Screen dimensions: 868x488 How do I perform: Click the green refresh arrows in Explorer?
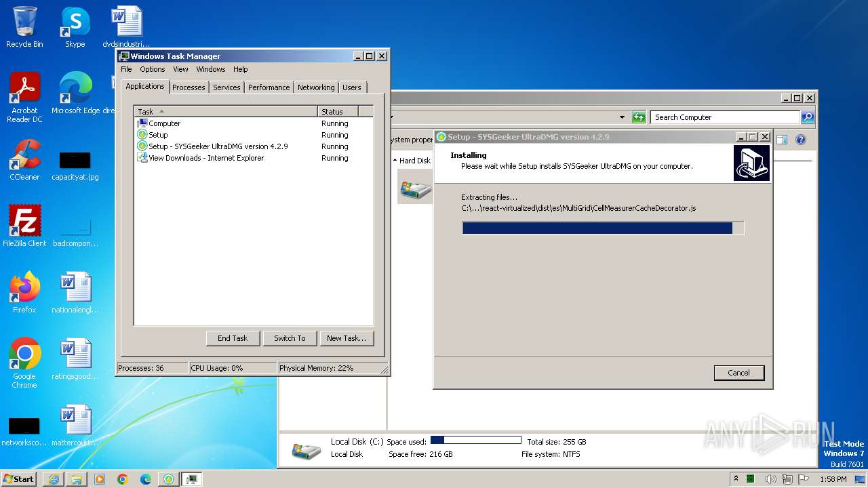pos(639,117)
